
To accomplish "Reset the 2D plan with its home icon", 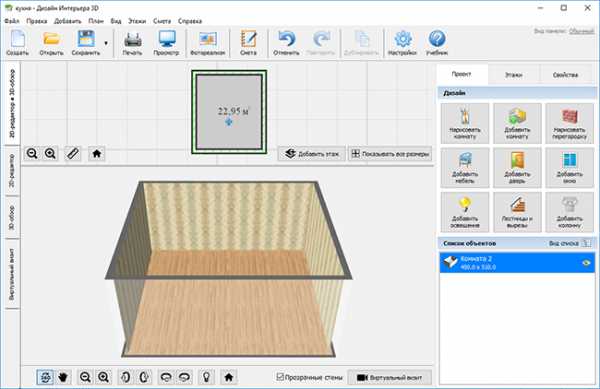I will pyautogui.click(x=96, y=154).
